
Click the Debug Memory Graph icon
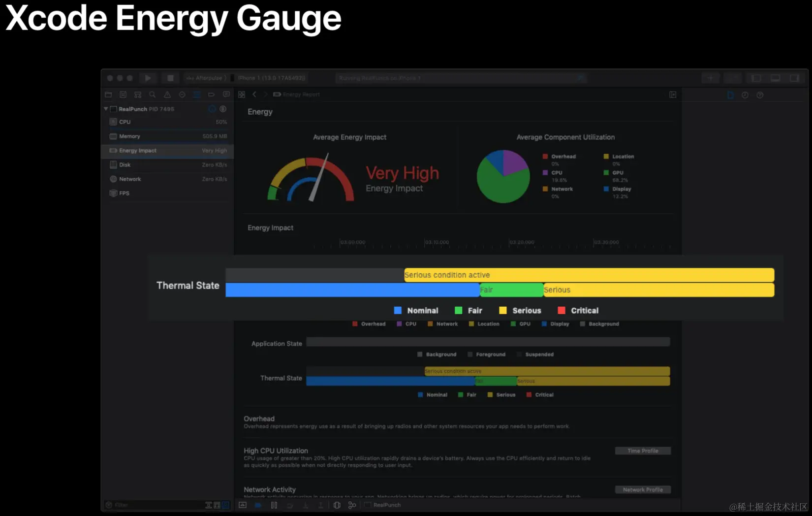click(352, 505)
